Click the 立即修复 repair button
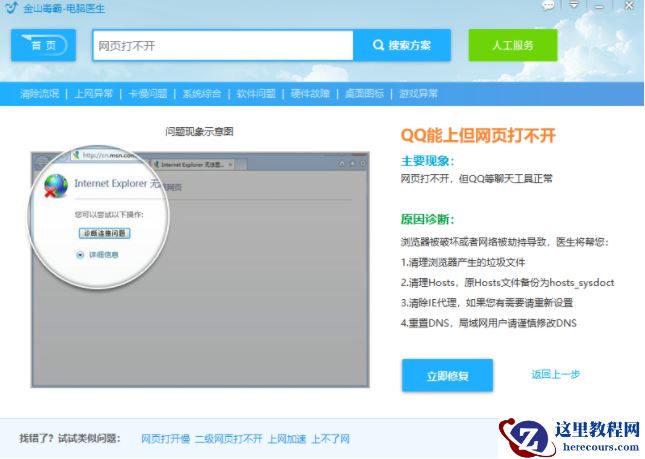This screenshot has height=459, width=645. (x=447, y=376)
